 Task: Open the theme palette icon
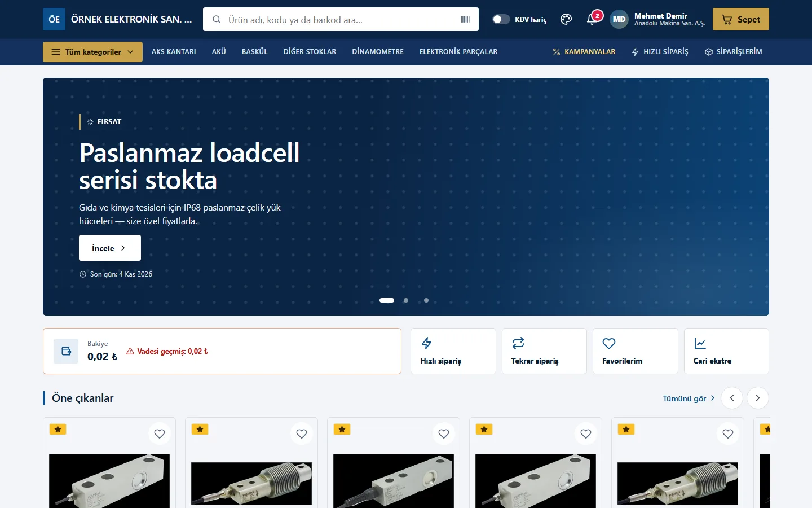coord(566,19)
